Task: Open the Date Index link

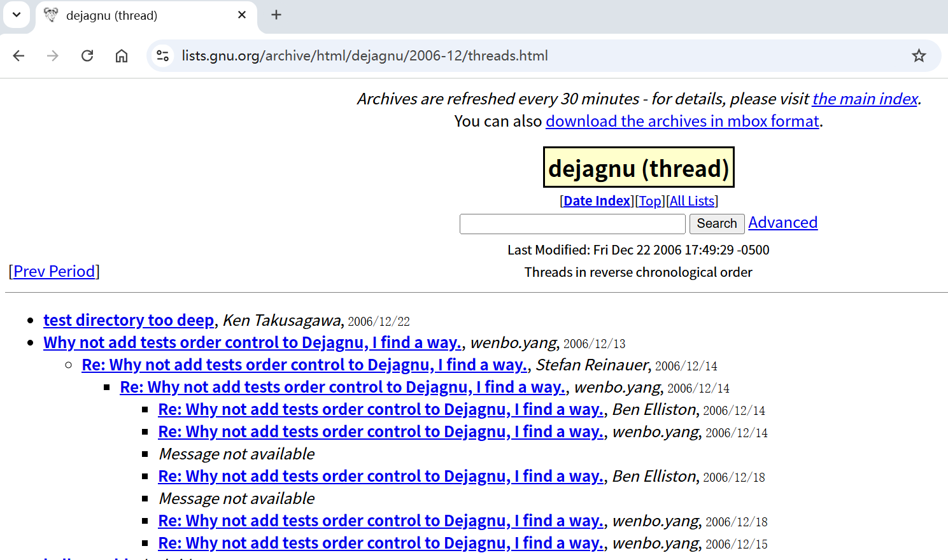Action: (x=597, y=201)
